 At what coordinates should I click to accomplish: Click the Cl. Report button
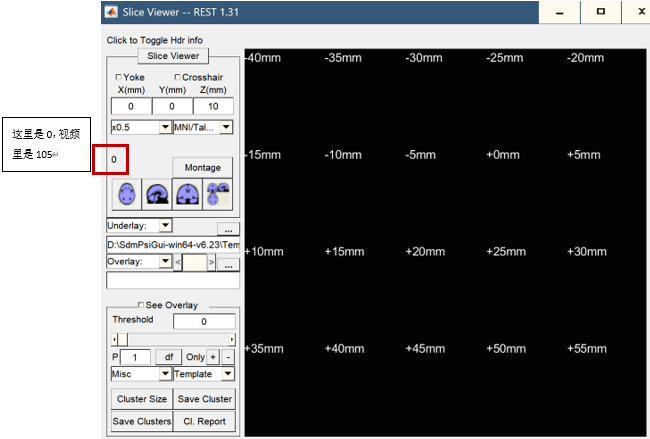pos(205,421)
